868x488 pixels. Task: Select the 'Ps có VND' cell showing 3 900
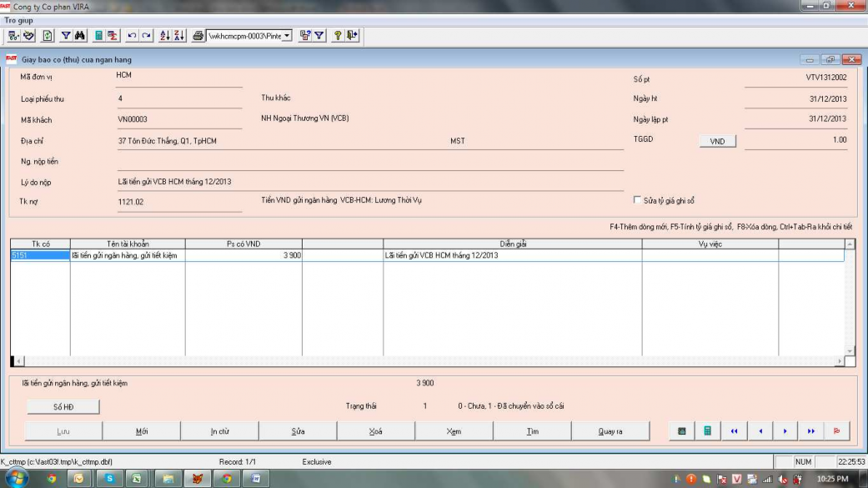point(243,255)
